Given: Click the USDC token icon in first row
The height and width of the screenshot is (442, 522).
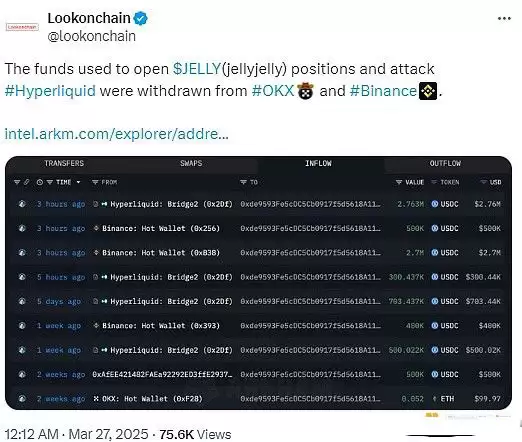Looking at the screenshot, I should coord(435,204).
